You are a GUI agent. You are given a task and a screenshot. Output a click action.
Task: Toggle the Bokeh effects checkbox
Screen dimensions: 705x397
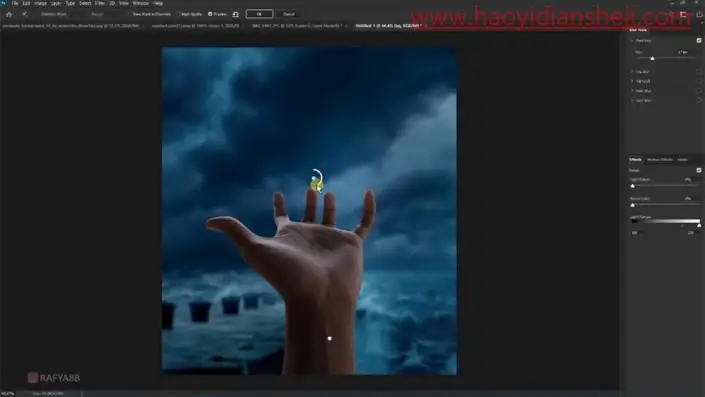(699, 170)
